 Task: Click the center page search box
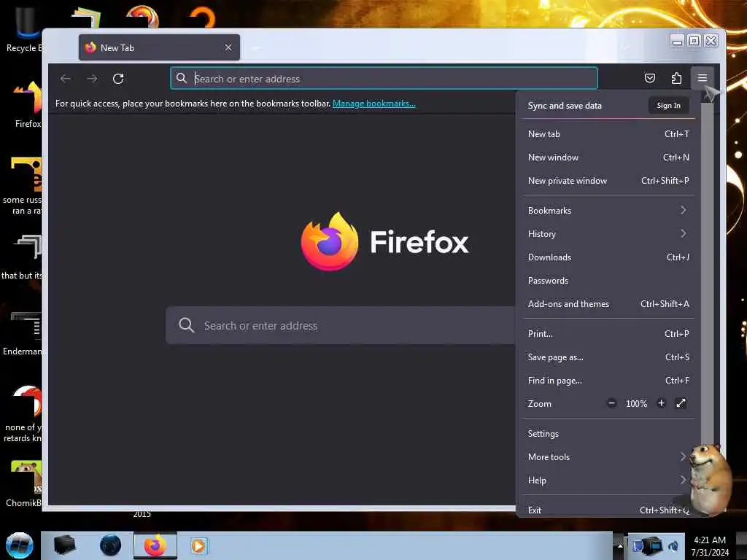pyautogui.click(x=341, y=326)
